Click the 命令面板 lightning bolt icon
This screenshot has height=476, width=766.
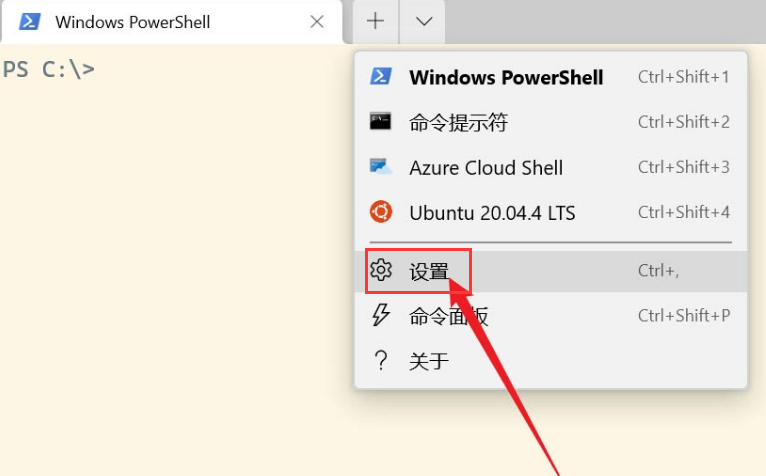tap(381, 316)
